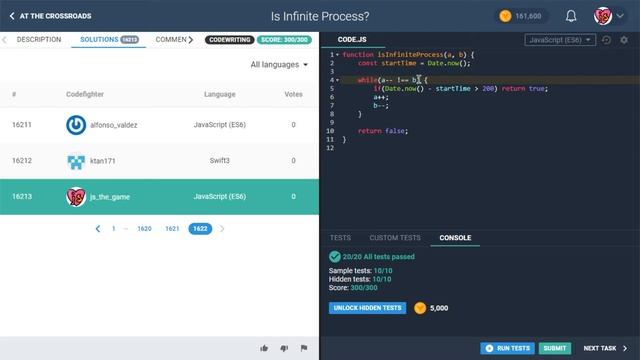Screen dimensions: 640x360
Task: Open the notifications bell
Action: pos(571,16)
